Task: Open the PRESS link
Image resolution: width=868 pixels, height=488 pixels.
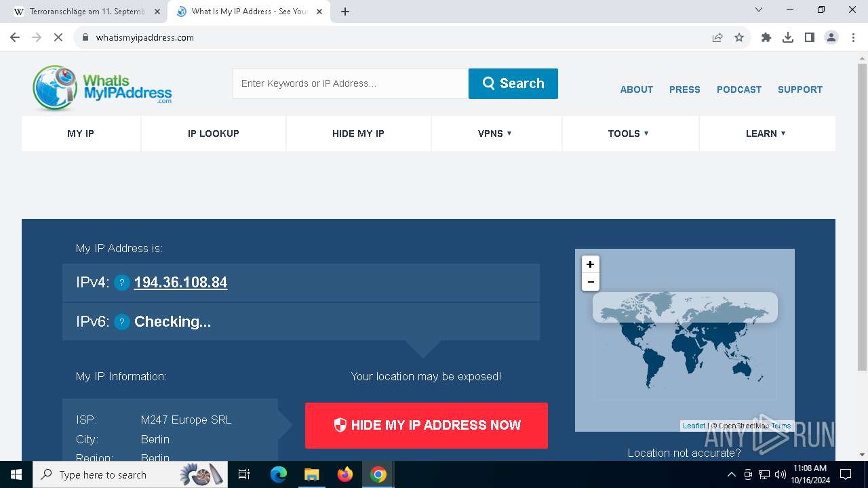Action: tap(685, 89)
